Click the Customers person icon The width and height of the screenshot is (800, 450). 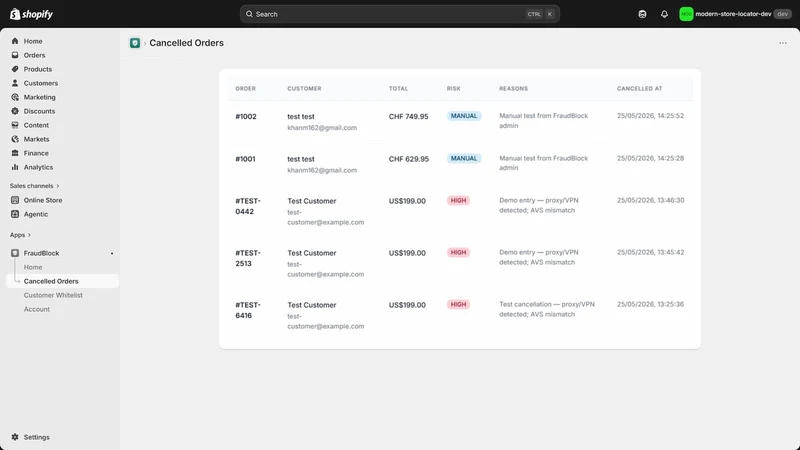click(15, 83)
